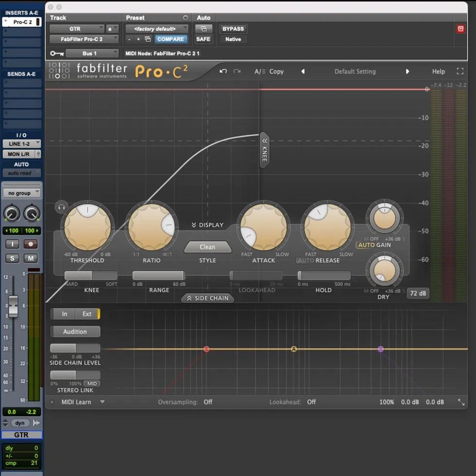The width and height of the screenshot is (476, 476).
Task: Go to the next preset arrow
Action: (407, 71)
